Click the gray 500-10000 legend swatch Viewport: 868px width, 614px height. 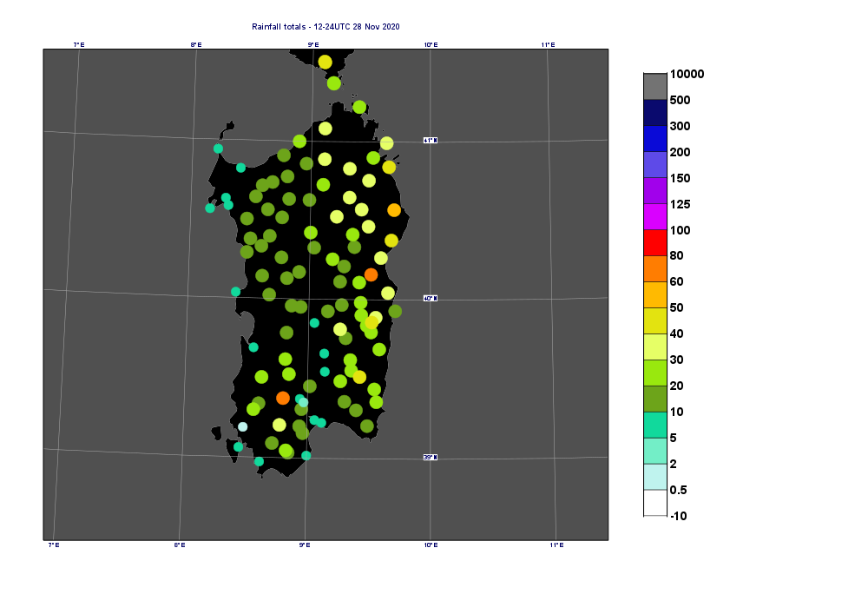654,86
